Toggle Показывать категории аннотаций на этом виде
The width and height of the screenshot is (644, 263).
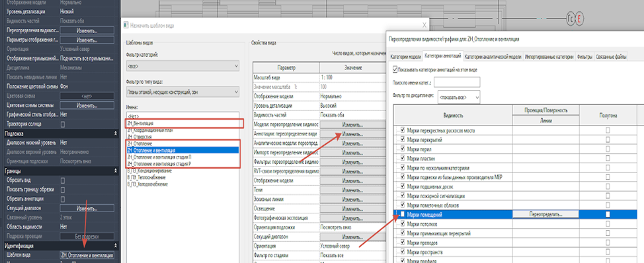pos(395,70)
